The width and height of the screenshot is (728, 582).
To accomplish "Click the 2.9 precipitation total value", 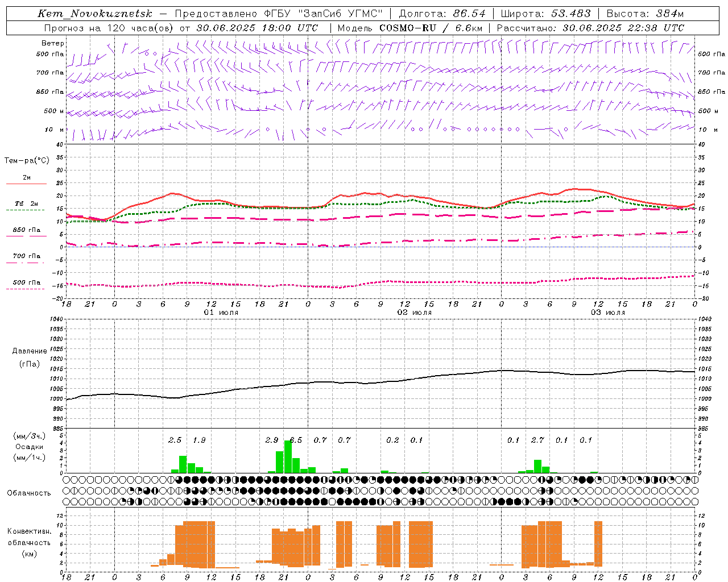I will [x=272, y=440].
